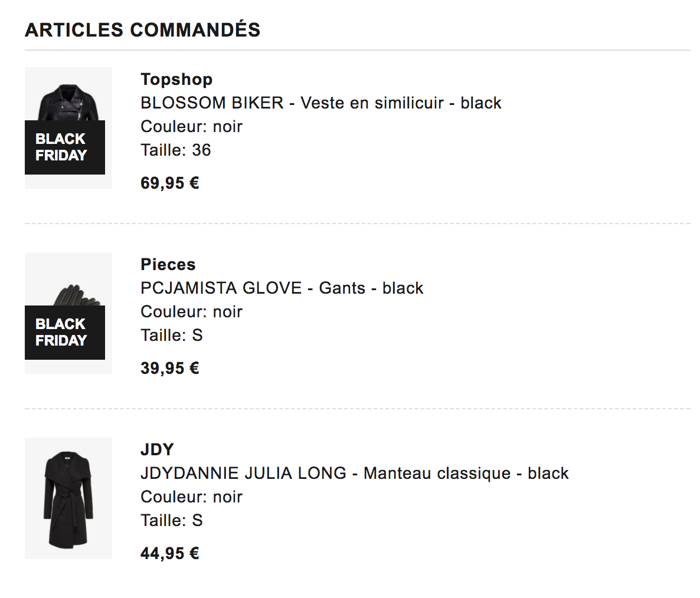Image resolution: width=700 pixels, height=598 pixels.
Task: Click the 69,95 € price
Action: (170, 183)
